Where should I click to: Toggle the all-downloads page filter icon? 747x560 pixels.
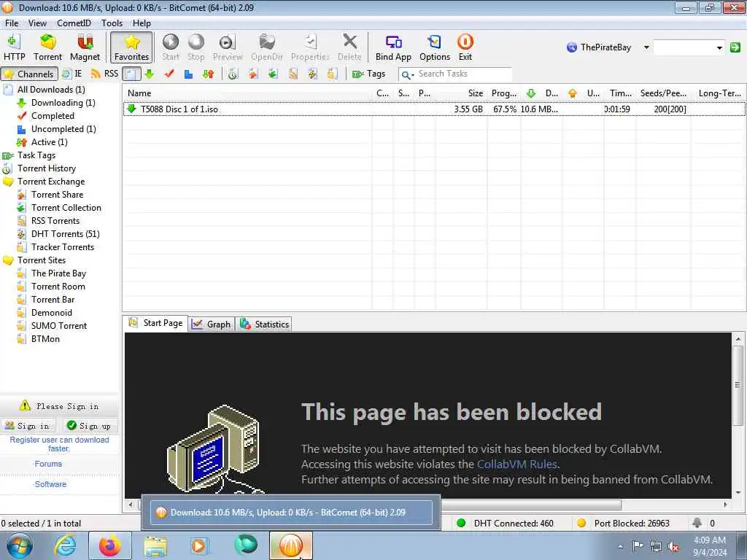(131, 74)
